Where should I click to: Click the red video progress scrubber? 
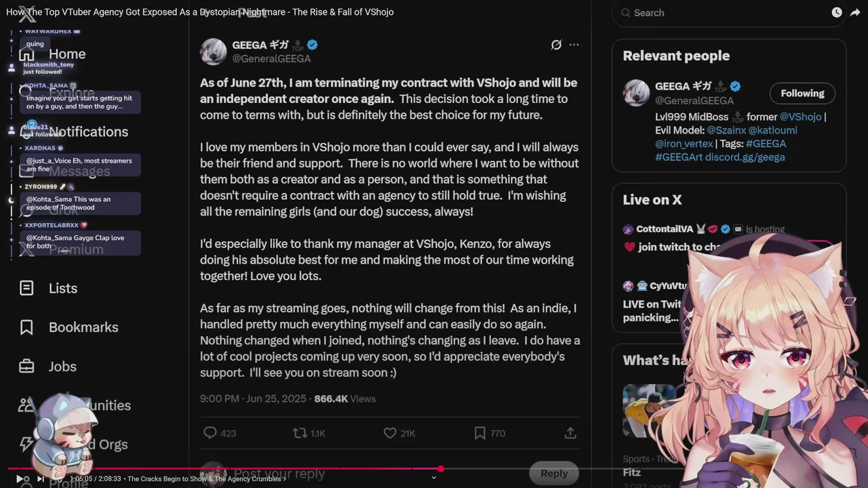pyautogui.click(x=441, y=468)
